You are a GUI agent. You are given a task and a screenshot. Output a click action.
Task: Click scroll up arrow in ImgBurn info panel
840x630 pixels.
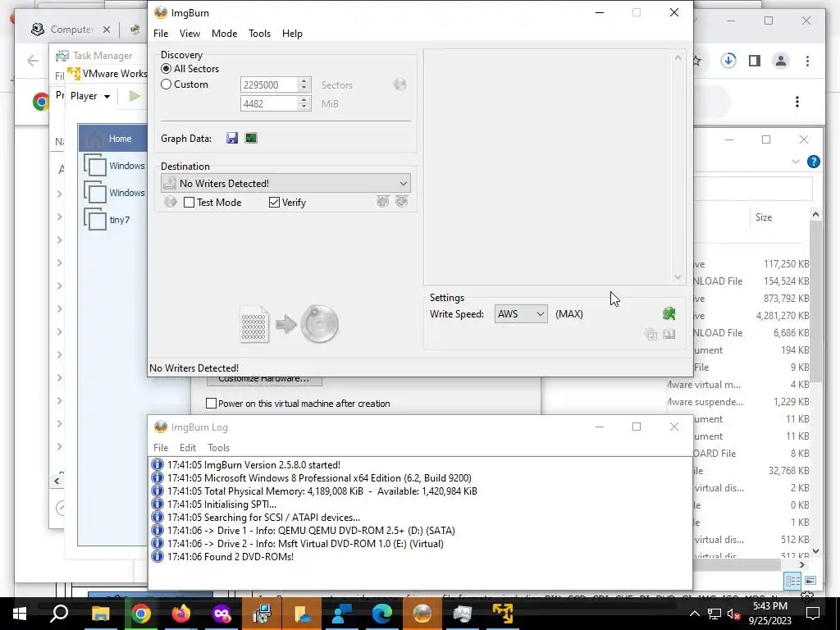point(678,57)
